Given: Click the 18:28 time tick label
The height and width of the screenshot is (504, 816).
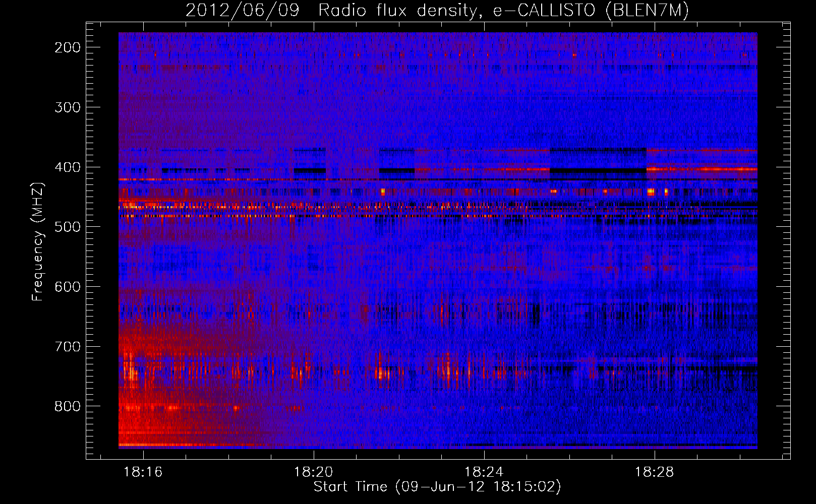Looking at the screenshot, I should [x=655, y=472].
